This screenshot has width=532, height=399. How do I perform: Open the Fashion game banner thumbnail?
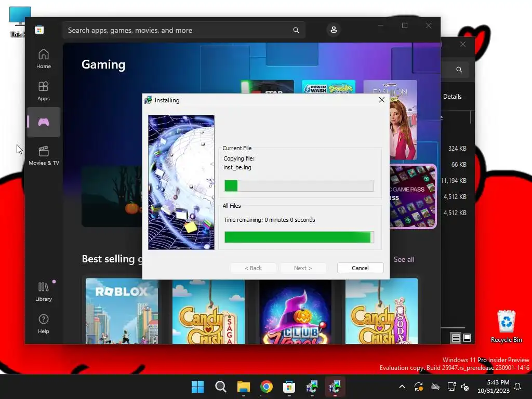coord(403,120)
